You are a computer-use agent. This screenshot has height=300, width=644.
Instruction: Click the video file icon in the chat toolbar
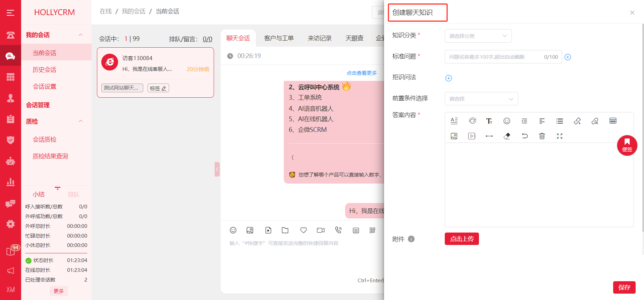(268, 230)
